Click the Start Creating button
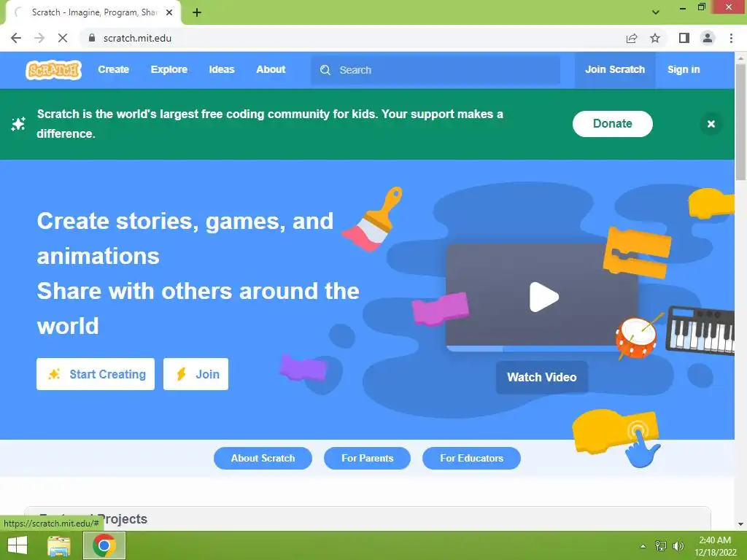 96,374
